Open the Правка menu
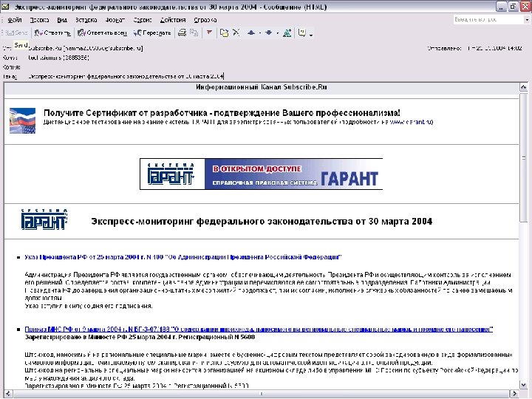The image size is (532, 399). coord(39,20)
